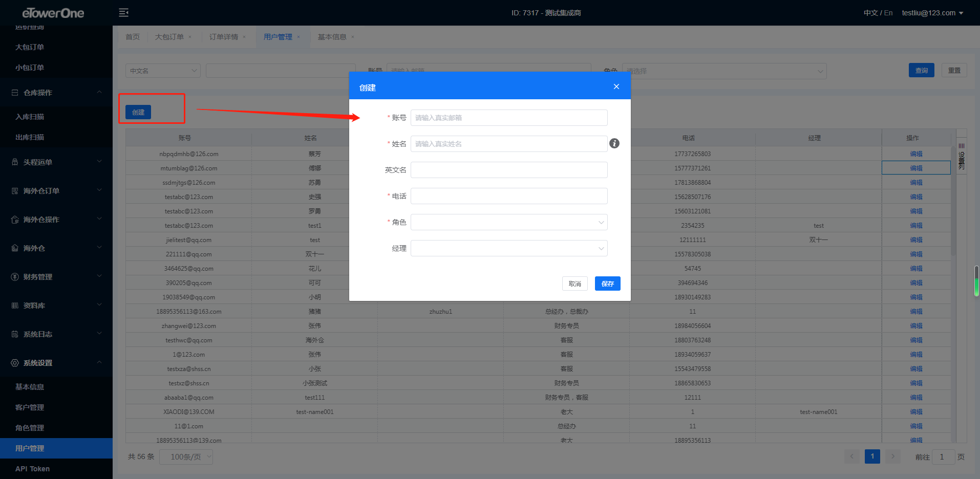Viewport: 980px width, 479px height.
Task: Open 角色管理 in the sidebar
Action: (30, 428)
